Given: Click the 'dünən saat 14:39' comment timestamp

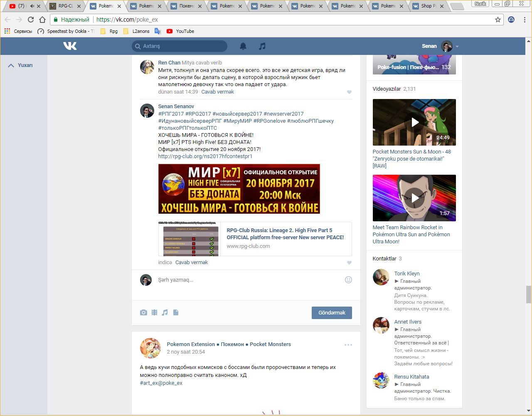Looking at the screenshot, I should point(178,92).
